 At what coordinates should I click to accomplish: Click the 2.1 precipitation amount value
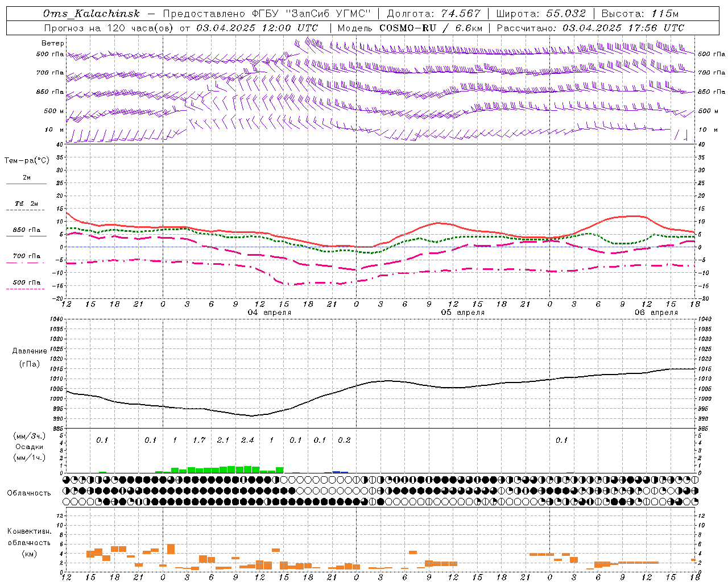[x=223, y=440]
